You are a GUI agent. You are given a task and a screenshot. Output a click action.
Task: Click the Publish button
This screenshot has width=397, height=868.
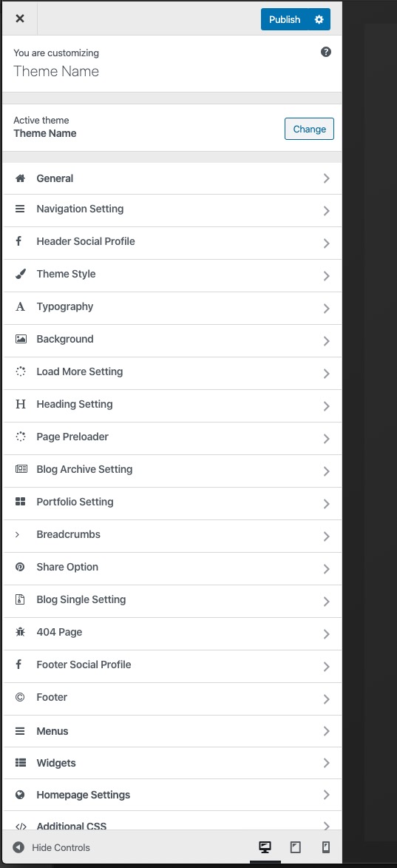[x=285, y=19]
